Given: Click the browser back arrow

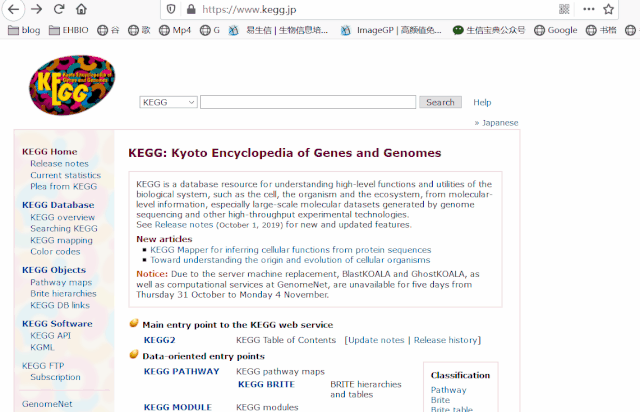Looking at the screenshot, I should 13,9.
